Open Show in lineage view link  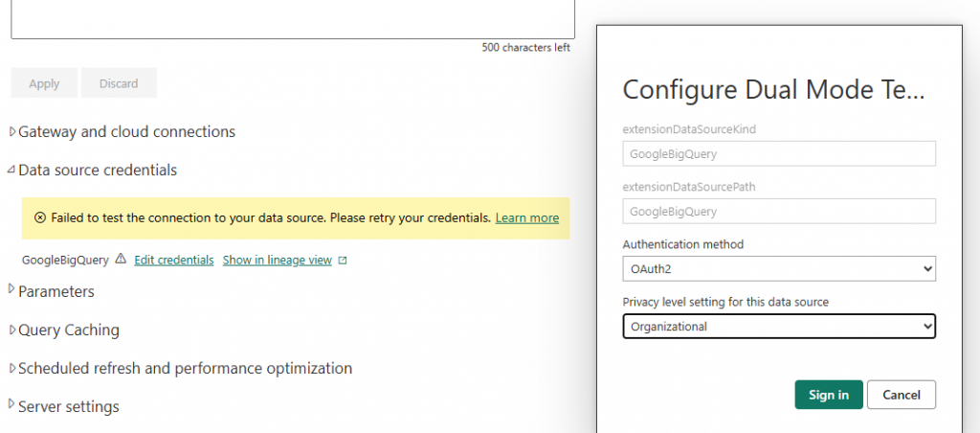point(277,260)
